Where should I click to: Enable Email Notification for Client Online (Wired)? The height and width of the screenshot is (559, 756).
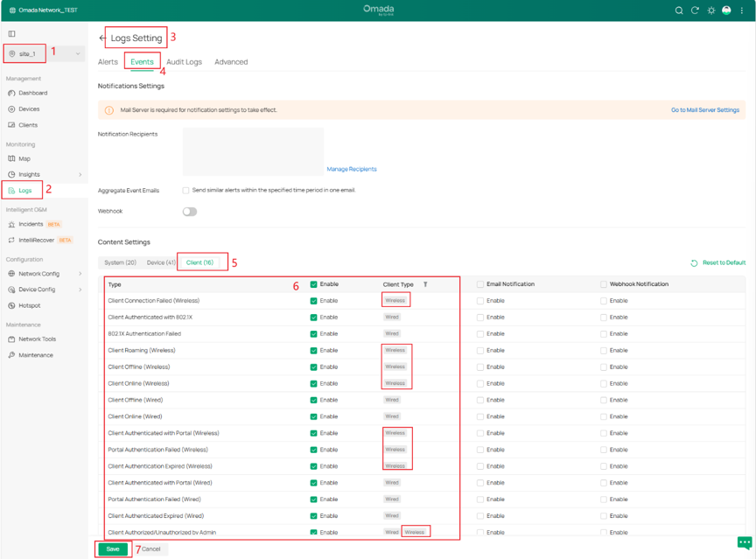pos(480,416)
